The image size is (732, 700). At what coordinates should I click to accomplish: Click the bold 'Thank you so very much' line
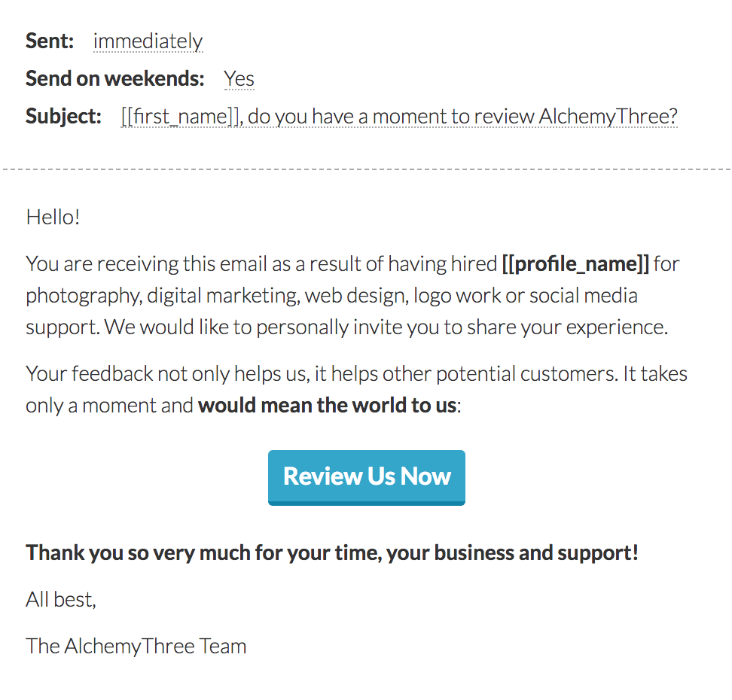coord(332,552)
